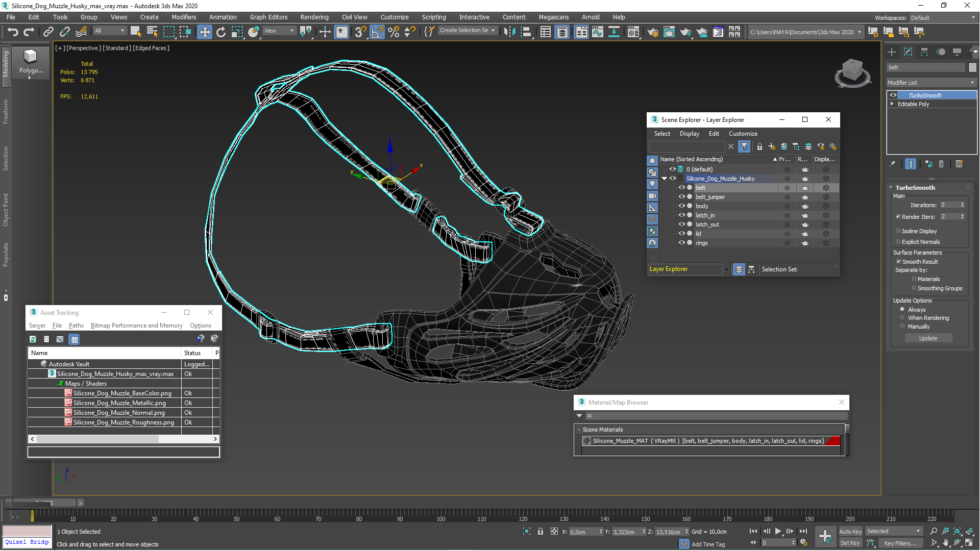The height and width of the screenshot is (551, 980).
Task: Click the Polygon Modeling ribbon button
Action: coord(31,63)
